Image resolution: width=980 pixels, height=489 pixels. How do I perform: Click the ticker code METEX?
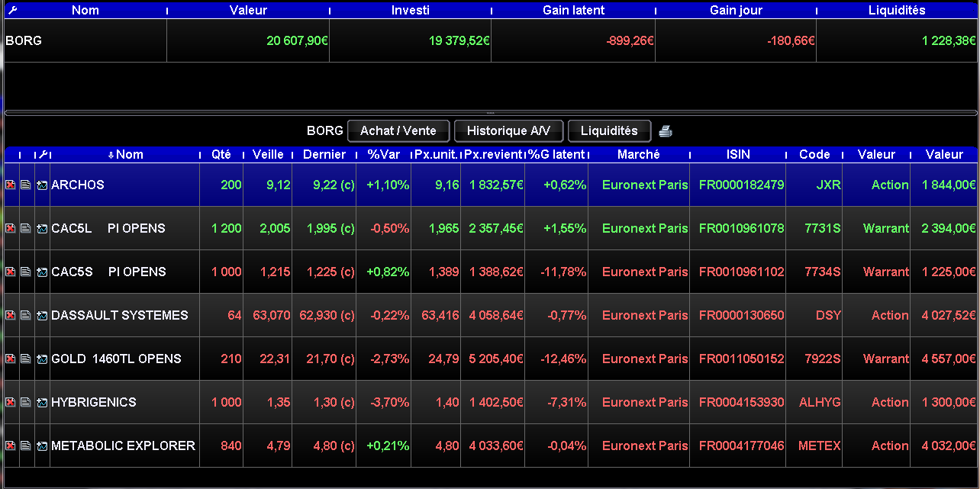click(x=820, y=446)
